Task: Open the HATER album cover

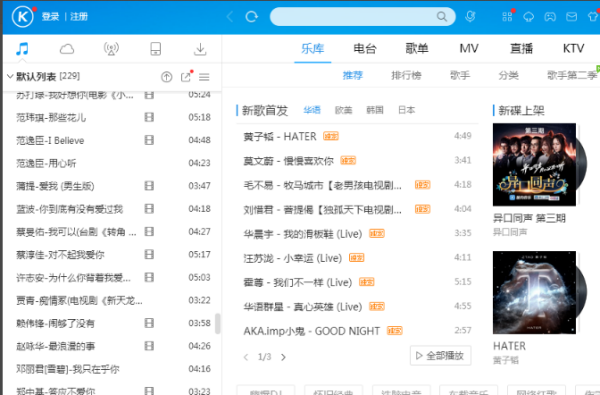Action: point(534,292)
